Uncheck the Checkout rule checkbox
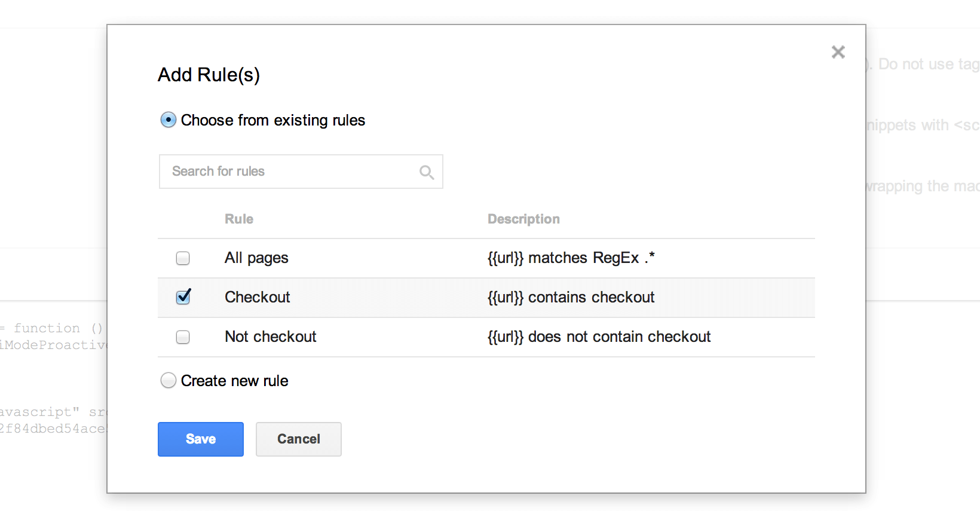This screenshot has height=520, width=980. (x=183, y=296)
